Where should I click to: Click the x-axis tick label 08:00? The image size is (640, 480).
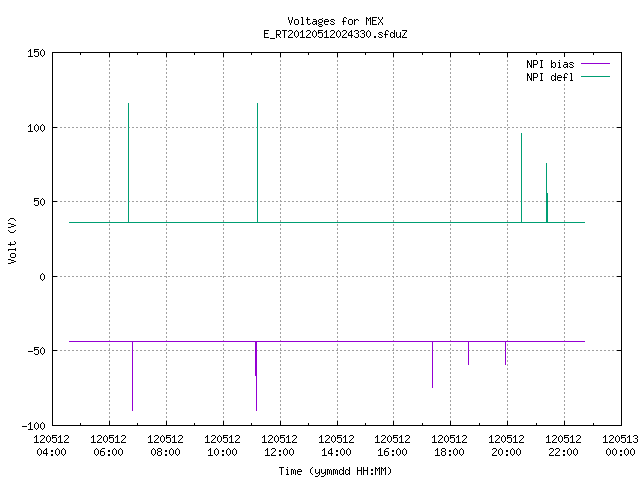[165, 452]
